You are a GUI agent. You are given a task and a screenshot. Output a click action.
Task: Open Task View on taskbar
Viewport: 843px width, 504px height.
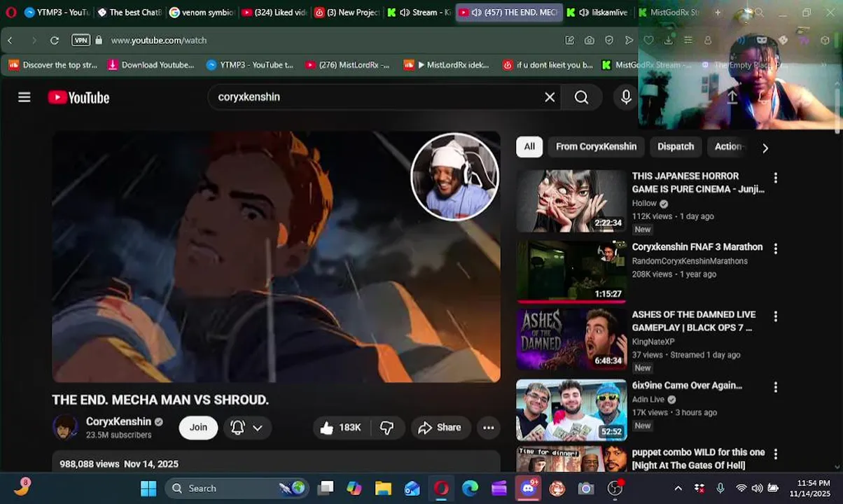pyautogui.click(x=326, y=489)
